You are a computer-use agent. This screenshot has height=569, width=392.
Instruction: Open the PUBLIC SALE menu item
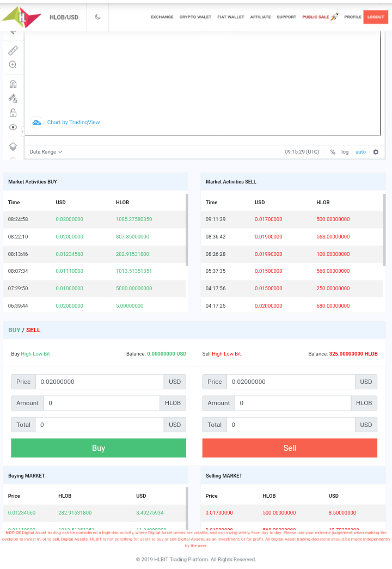315,17
